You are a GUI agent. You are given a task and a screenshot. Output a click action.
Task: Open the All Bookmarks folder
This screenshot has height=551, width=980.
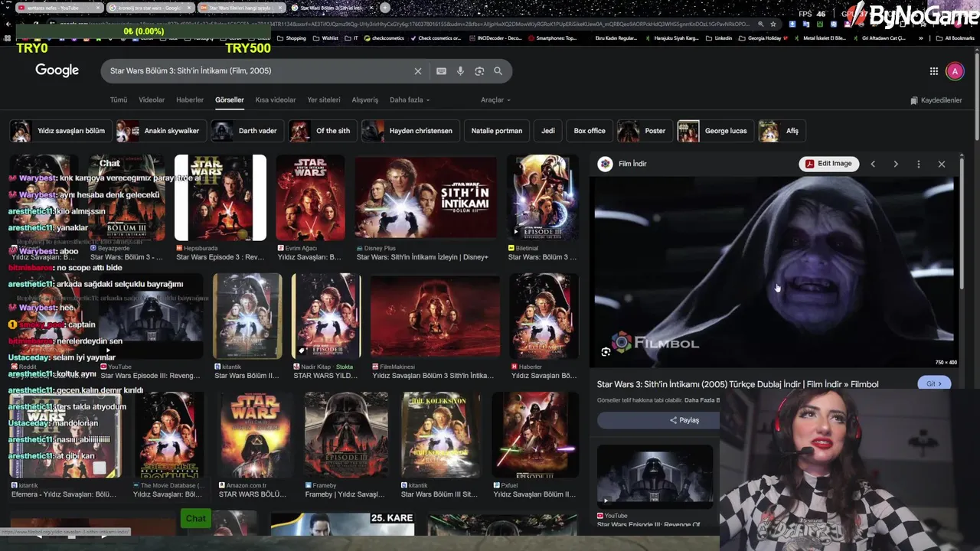tap(955, 37)
